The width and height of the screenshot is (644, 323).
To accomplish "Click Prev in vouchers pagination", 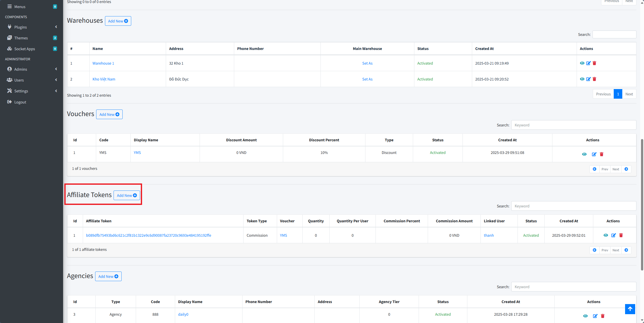I will [x=605, y=169].
